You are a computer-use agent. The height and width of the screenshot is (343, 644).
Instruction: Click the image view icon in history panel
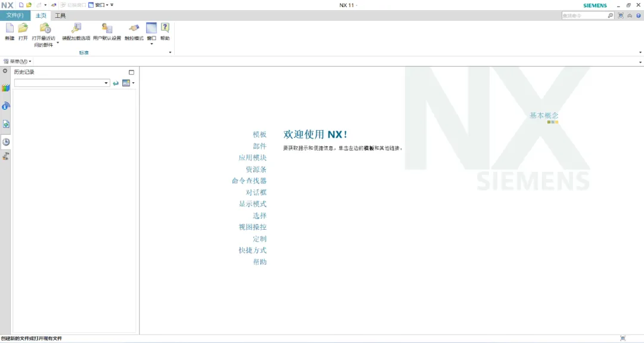(x=126, y=83)
